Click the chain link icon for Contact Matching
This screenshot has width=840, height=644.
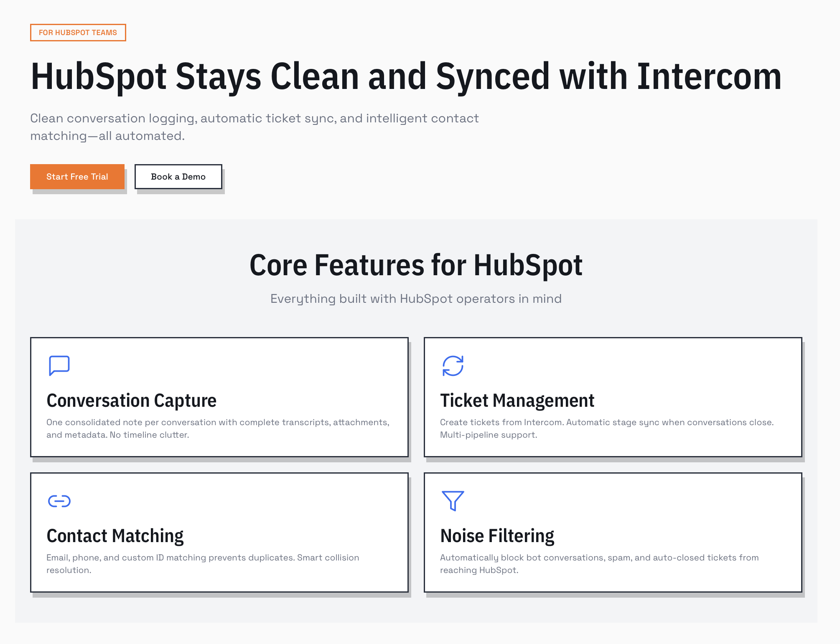59,501
